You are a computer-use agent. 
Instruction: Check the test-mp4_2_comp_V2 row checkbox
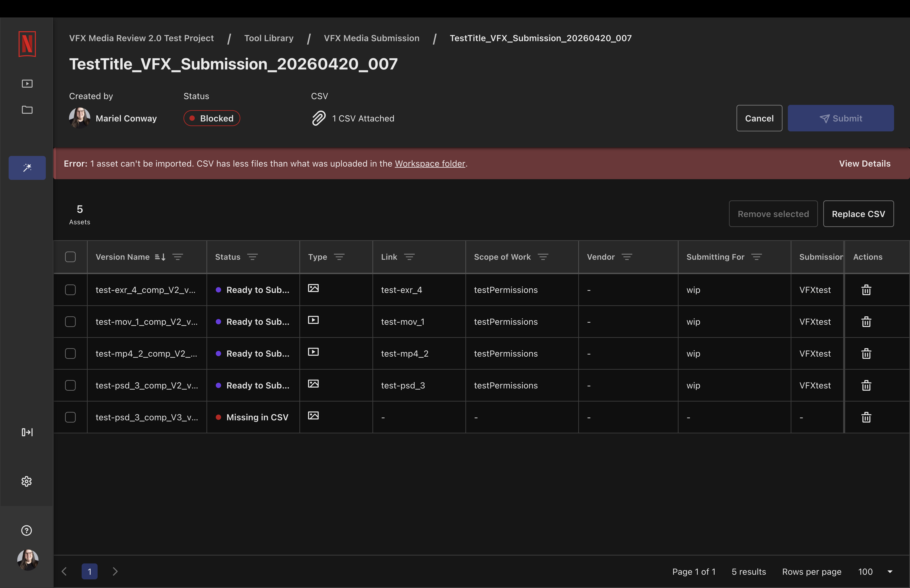coord(70,354)
